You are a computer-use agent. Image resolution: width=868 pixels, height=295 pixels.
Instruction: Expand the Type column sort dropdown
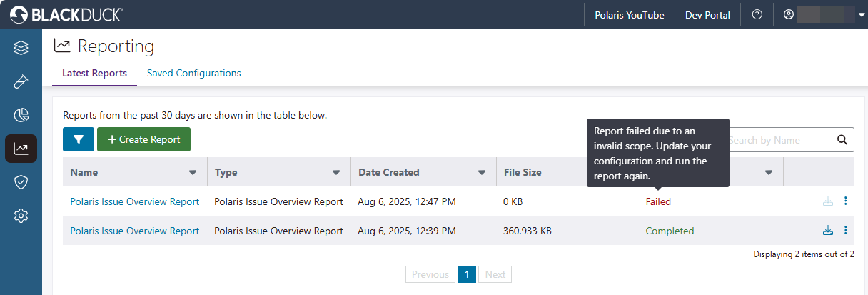pyautogui.click(x=336, y=172)
